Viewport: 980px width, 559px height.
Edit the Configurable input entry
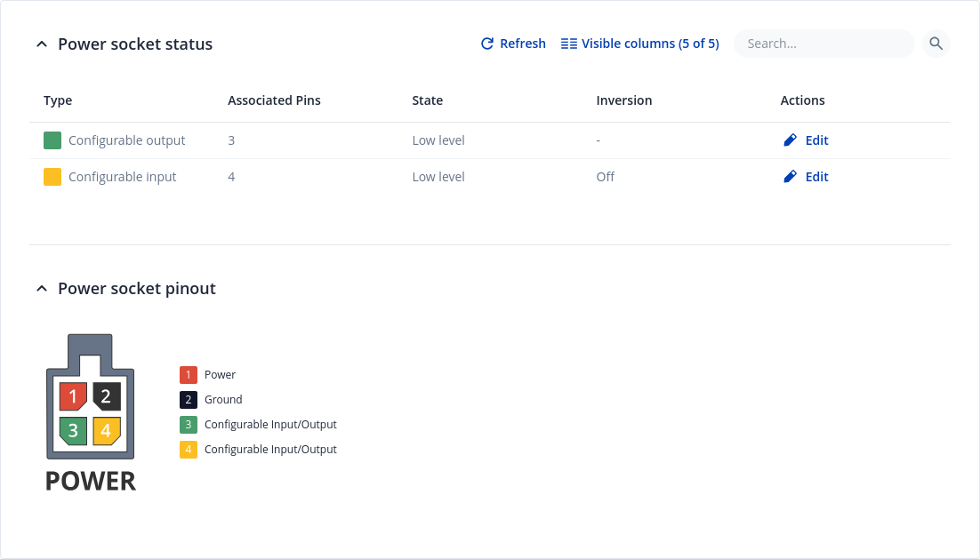coord(816,177)
